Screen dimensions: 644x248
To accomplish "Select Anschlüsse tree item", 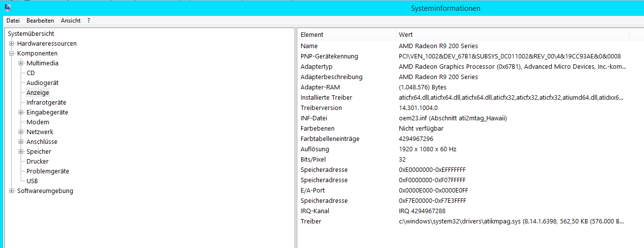I will pos(42,142).
